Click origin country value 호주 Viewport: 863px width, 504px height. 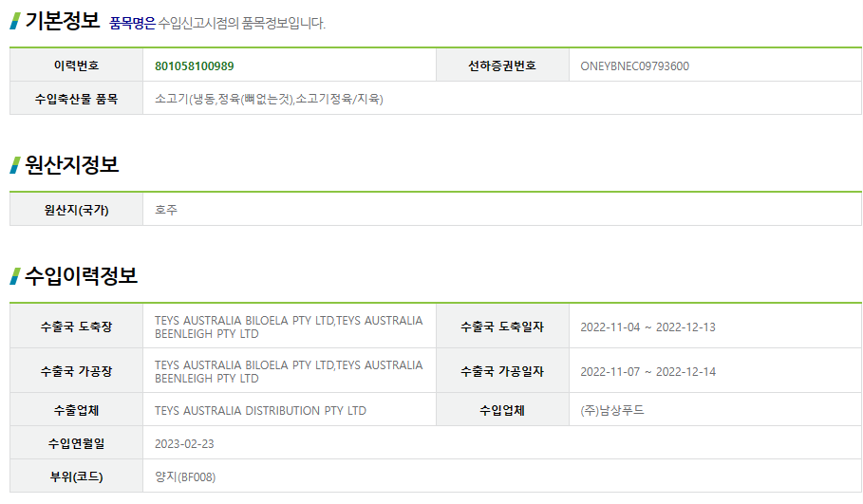coord(165,210)
